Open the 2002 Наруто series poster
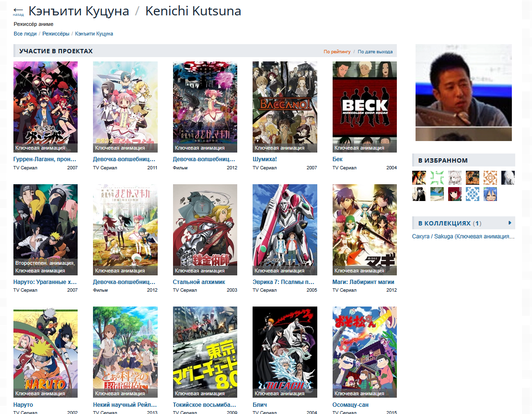This screenshot has width=532, height=414. click(46, 352)
